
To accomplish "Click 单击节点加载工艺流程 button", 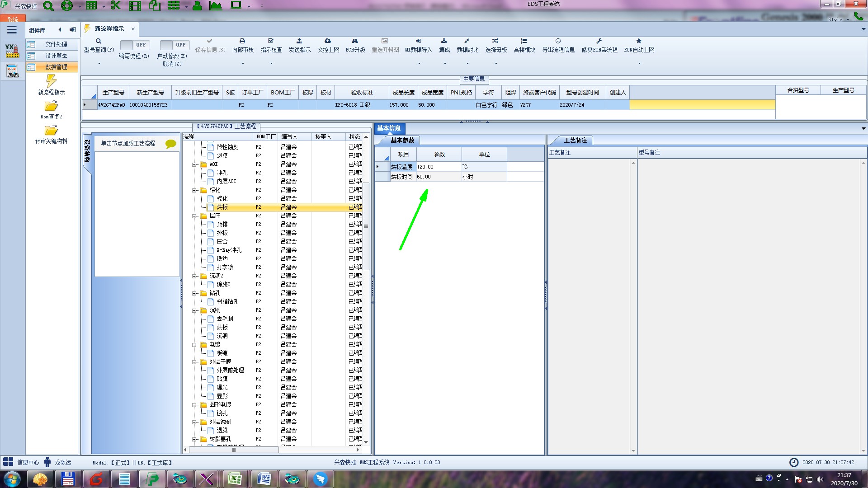I will tap(128, 143).
